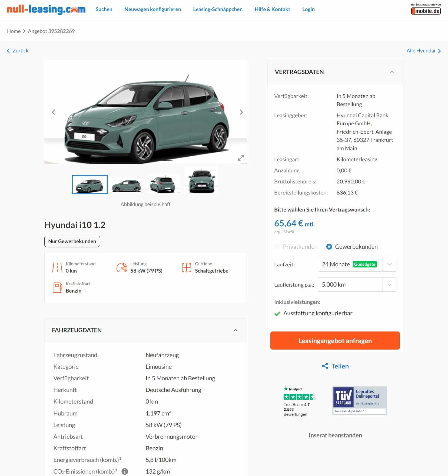Click Energieverbrauch value 5,8 l/100km

[161, 460]
